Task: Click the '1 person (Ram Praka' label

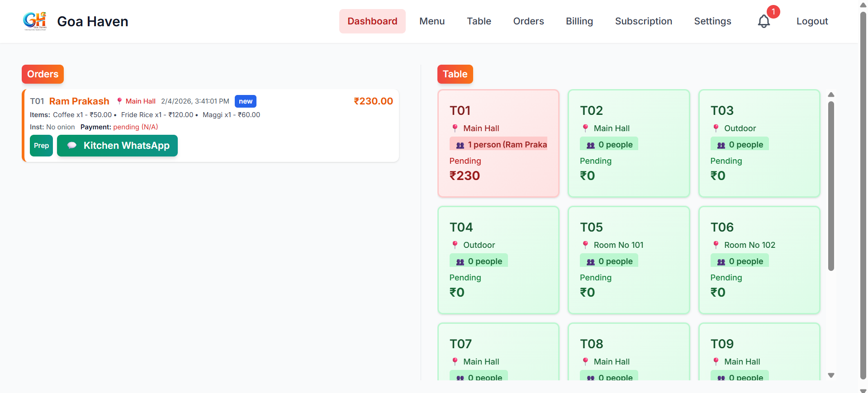Action: pos(498,145)
